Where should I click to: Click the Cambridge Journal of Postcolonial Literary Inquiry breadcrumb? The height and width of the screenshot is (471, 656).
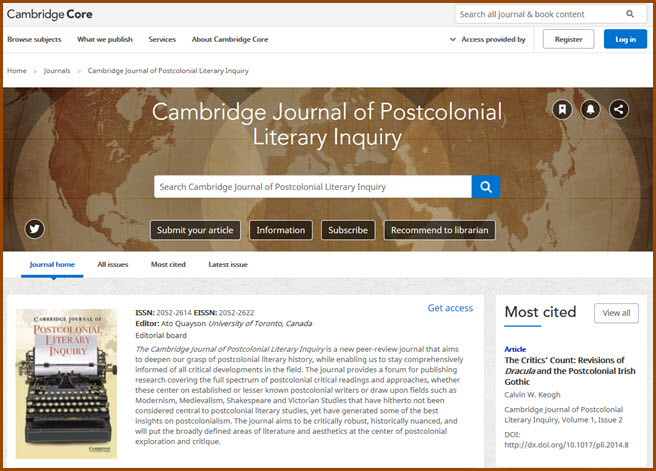[168, 71]
